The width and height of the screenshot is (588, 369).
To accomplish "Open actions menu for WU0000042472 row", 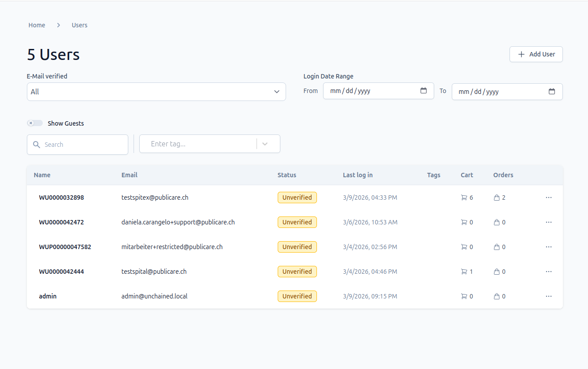I will [548, 222].
